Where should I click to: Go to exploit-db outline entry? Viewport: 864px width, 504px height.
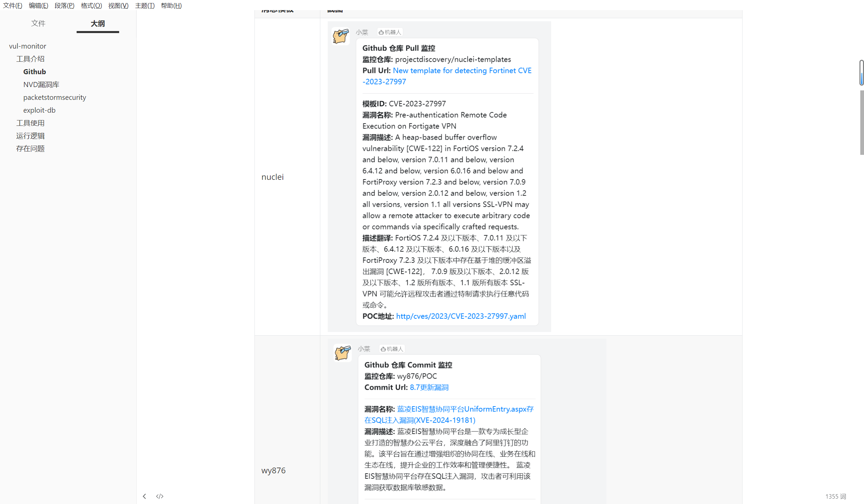[39, 110]
